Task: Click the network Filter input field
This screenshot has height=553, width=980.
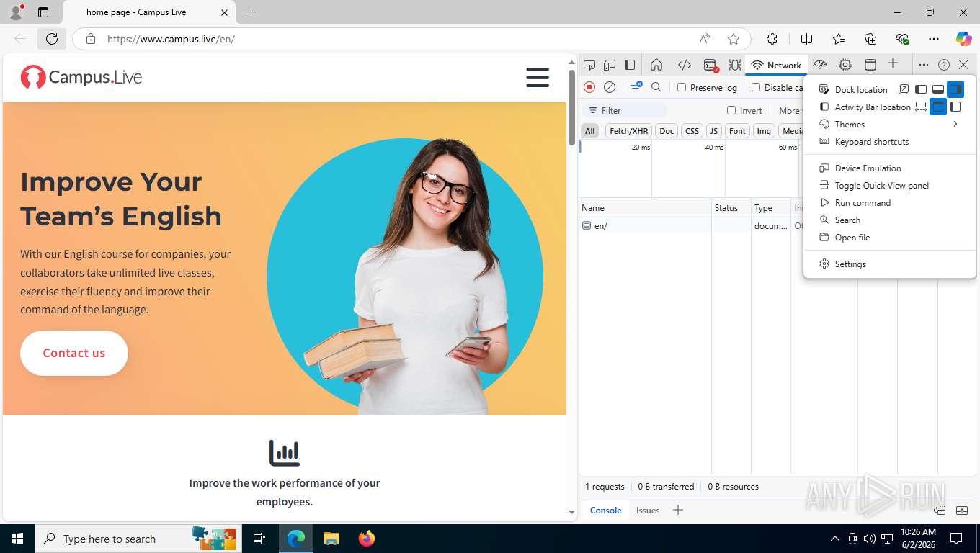Action: (624, 110)
